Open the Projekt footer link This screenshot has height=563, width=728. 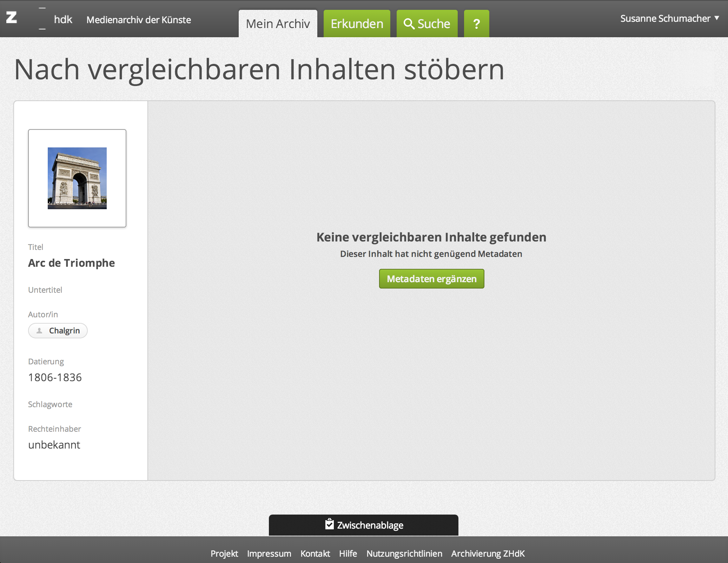(224, 554)
